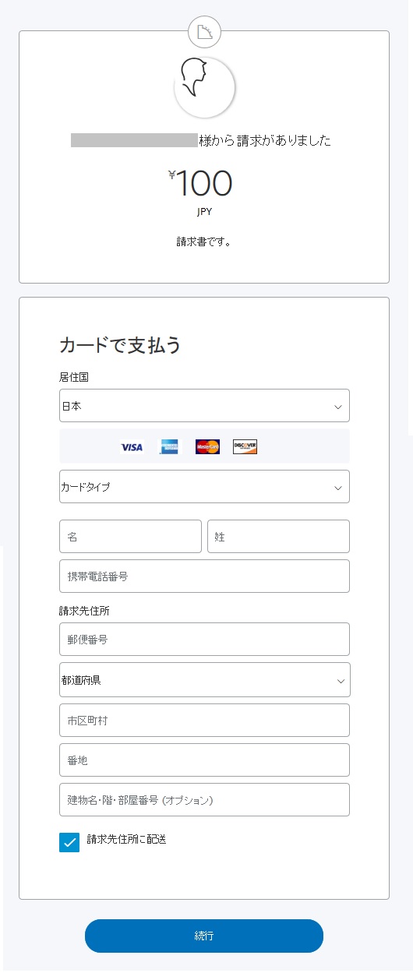413x980 pixels.
Task: Click the 番地 street address field
Action: 204,760
